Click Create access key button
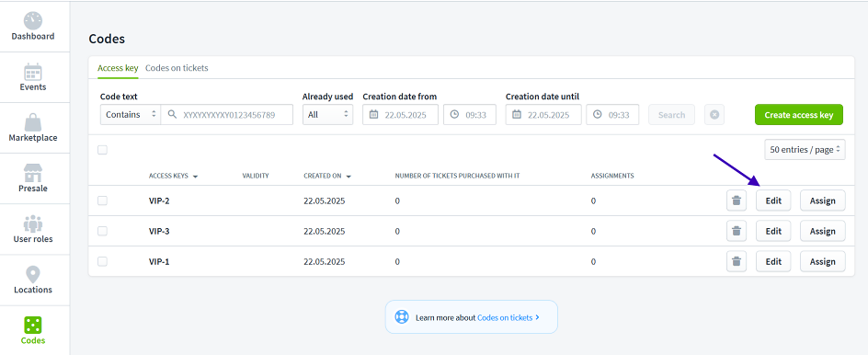This screenshot has height=355, width=868. tap(799, 115)
